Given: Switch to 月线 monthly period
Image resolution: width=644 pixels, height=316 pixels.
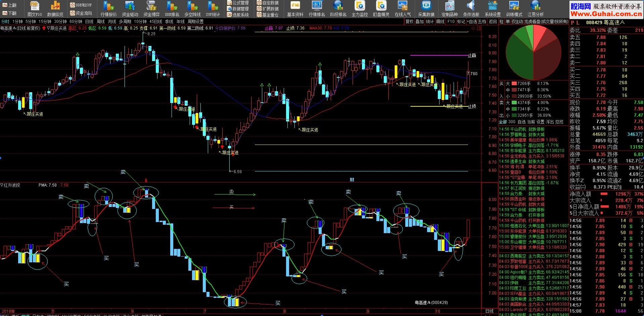Looking at the screenshot, I should coord(112,21).
